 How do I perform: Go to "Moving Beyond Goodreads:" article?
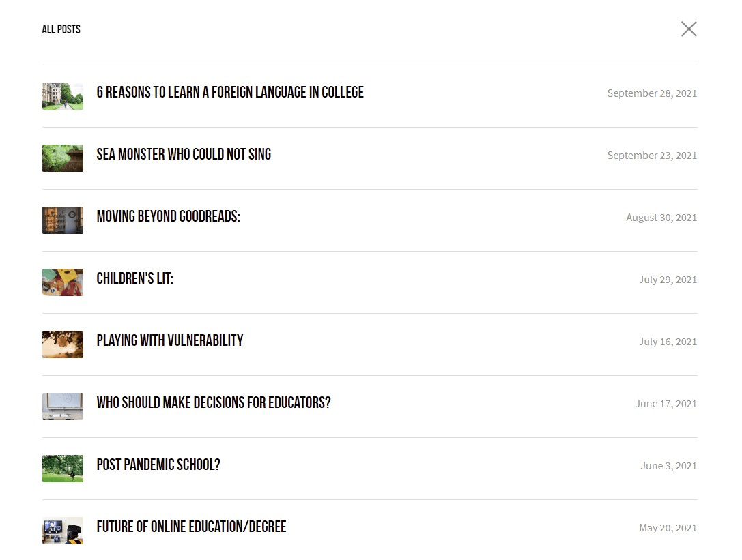[168, 217]
